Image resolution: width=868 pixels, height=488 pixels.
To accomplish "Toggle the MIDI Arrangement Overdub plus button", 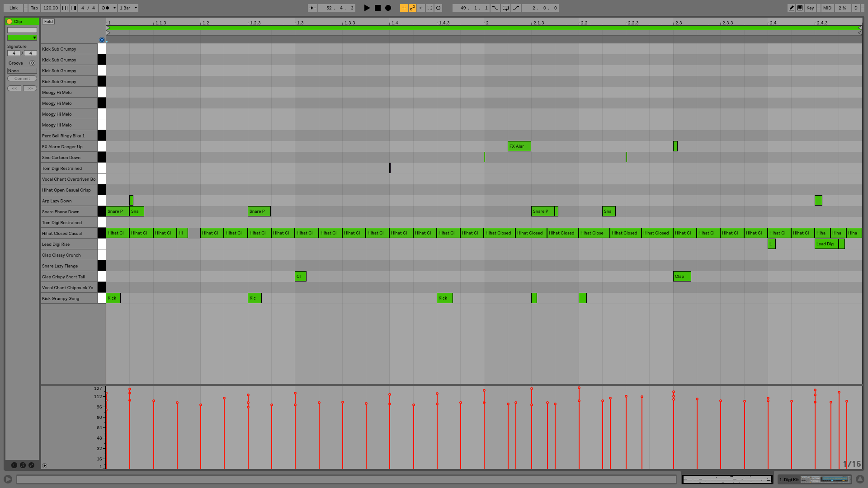I will click(x=404, y=8).
